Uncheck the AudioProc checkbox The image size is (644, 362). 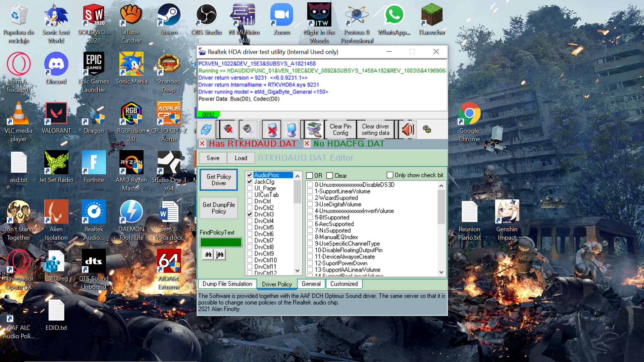pyautogui.click(x=250, y=175)
